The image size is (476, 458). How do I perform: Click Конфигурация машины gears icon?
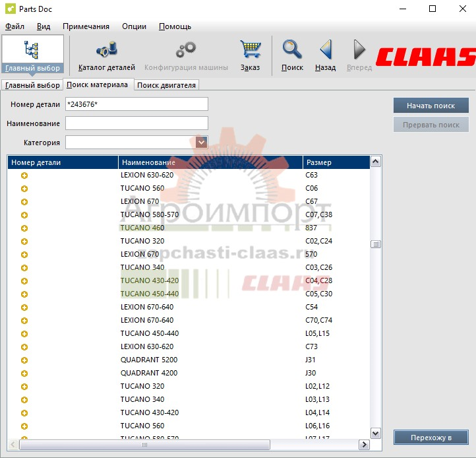(x=186, y=49)
